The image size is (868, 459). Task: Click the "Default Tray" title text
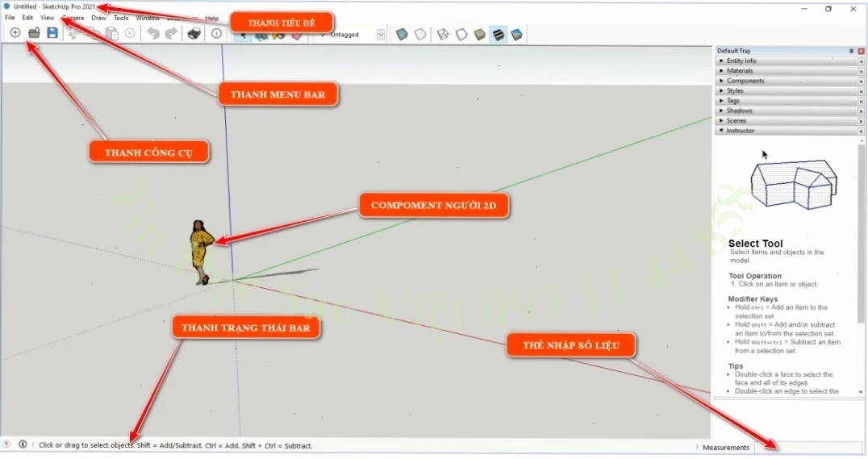(733, 51)
